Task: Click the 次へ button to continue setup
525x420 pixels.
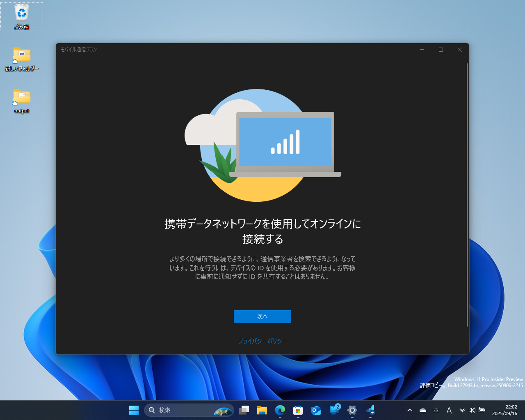Action: point(262,316)
